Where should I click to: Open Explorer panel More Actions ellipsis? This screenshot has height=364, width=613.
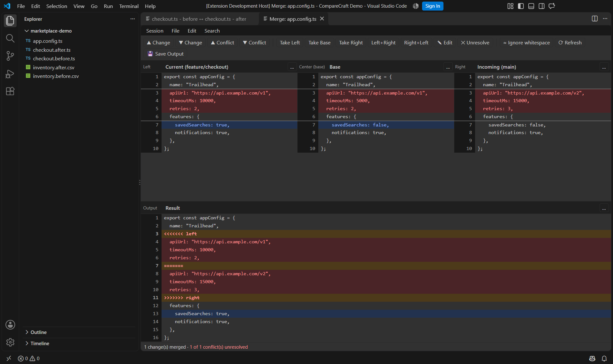tap(132, 19)
